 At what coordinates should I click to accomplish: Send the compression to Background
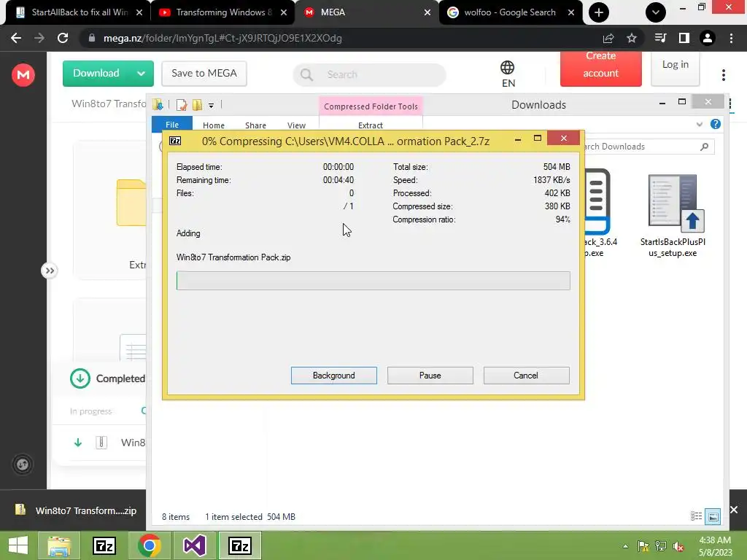333,376
